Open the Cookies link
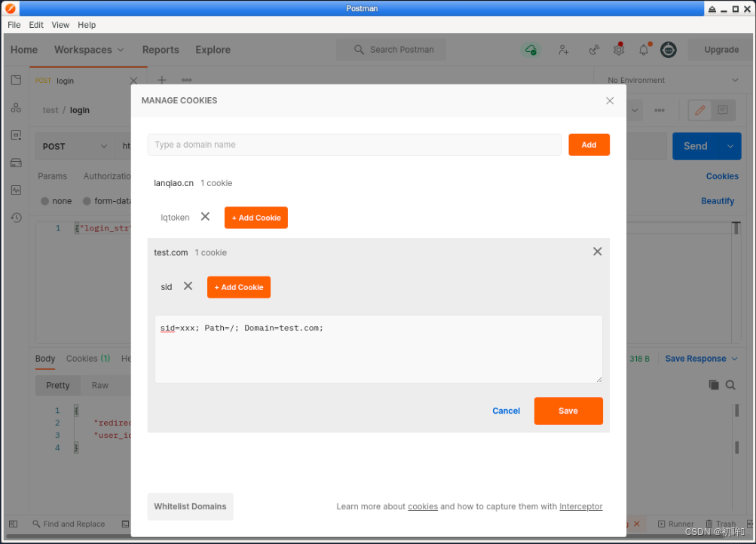The height and width of the screenshot is (544, 756). (722, 176)
